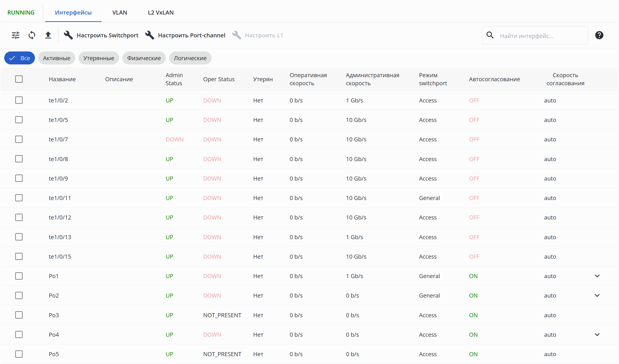
Task: Click wrench icon for Настроить Switchport
Action: (x=68, y=35)
